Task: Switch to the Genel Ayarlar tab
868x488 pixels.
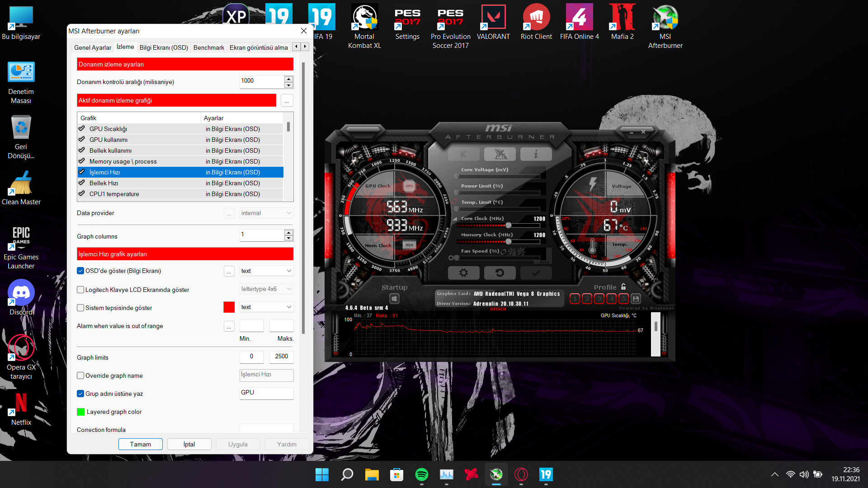Action: click(x=93, y=47)
